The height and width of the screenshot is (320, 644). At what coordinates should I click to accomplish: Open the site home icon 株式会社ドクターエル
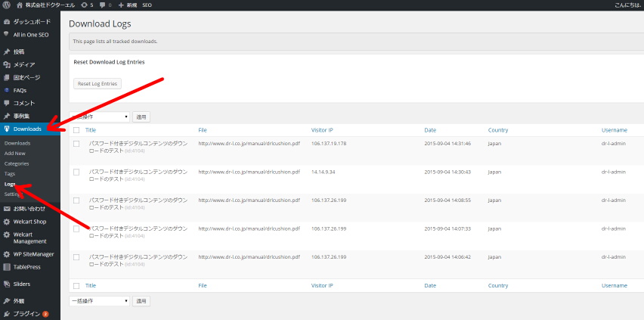point(19,5)
